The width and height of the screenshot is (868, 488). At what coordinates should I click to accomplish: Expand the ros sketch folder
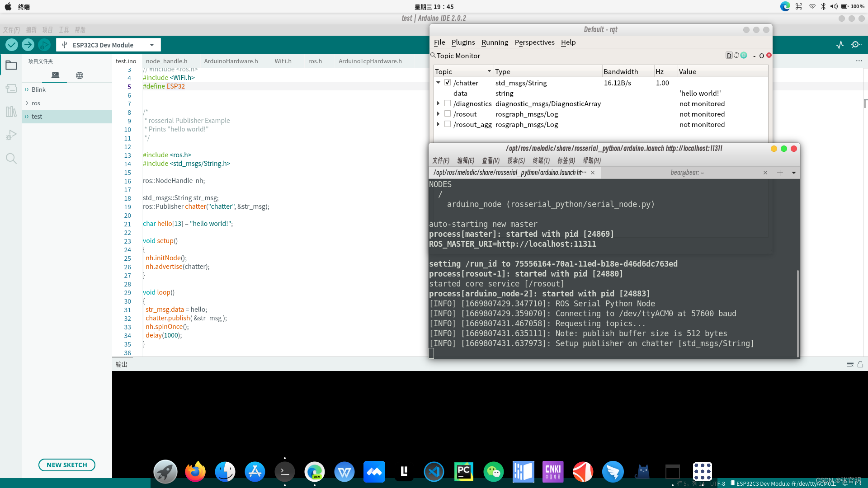27,103
